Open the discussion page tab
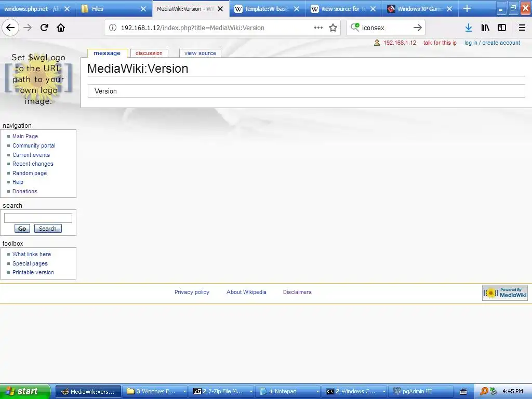 click(149, 54)
